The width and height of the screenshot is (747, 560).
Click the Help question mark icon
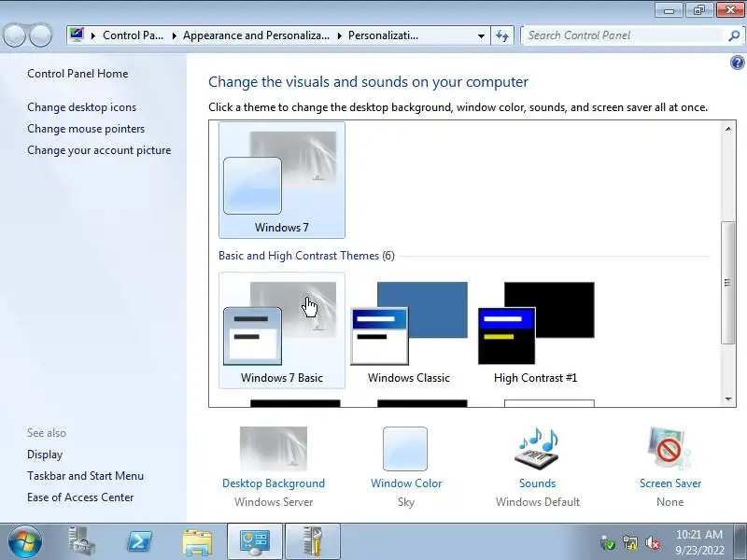click(737, 63)
